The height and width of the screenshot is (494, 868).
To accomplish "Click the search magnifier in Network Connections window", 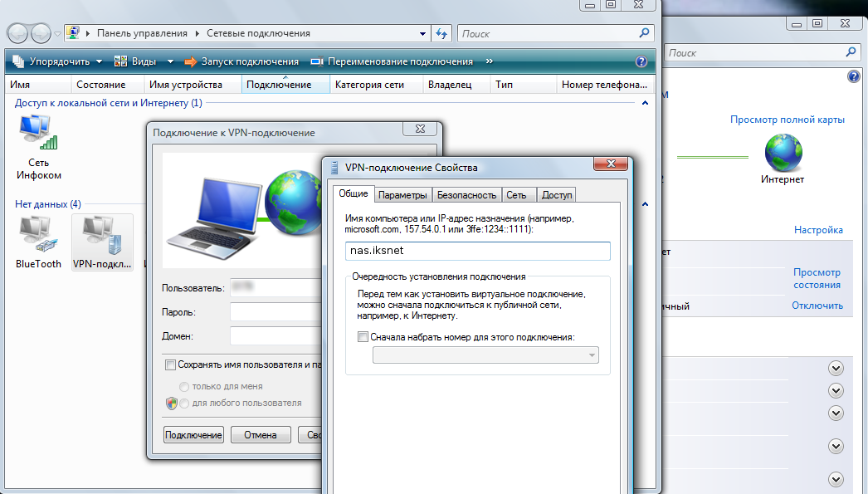I will 644,33.
